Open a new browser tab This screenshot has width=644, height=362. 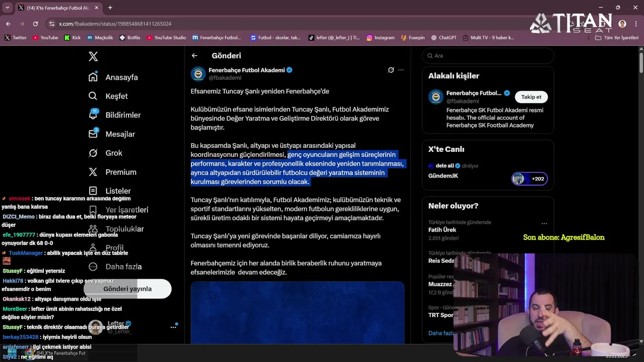point(110,8)
